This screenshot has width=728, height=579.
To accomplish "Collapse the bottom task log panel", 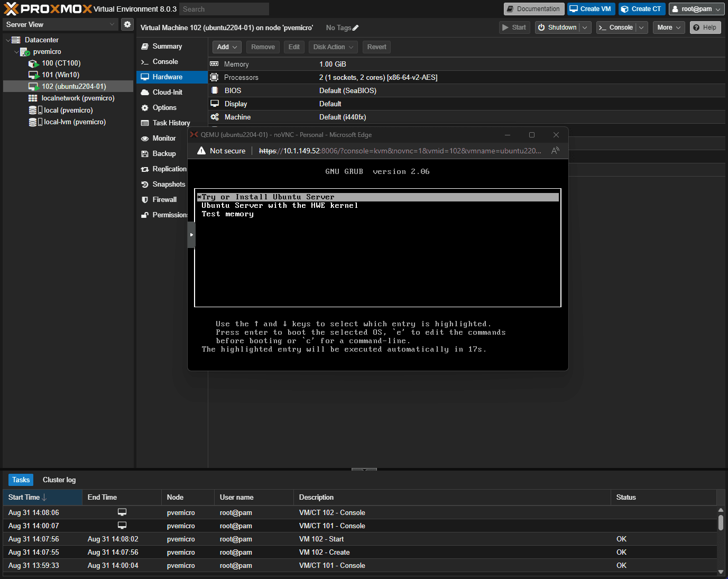I will (364, 469).
